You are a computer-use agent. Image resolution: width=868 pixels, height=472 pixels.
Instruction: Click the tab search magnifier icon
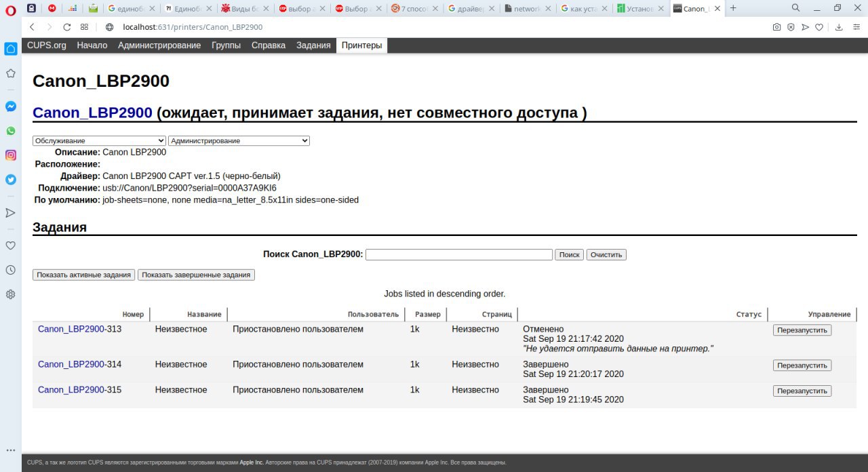pos(796,8)
